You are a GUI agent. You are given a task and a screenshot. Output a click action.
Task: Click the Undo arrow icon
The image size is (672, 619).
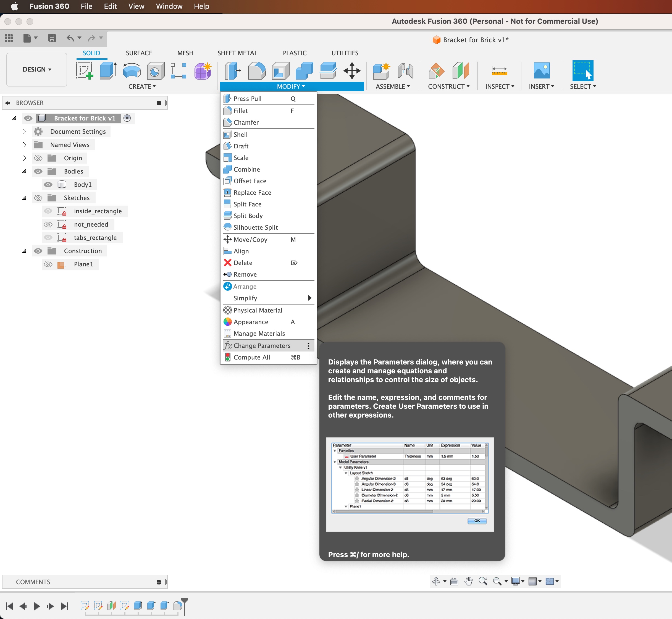coord(70,38)
